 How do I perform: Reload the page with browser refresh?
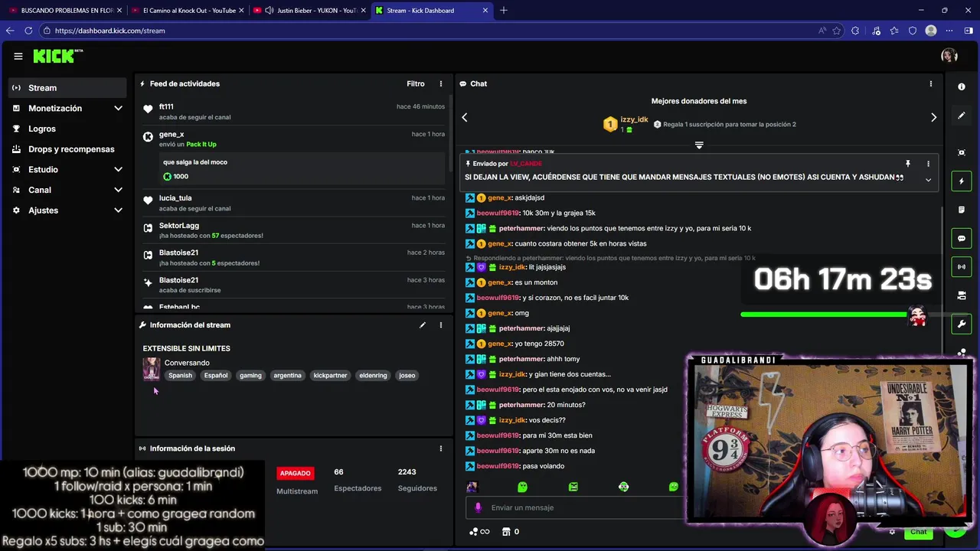click(x=28, y=31)
